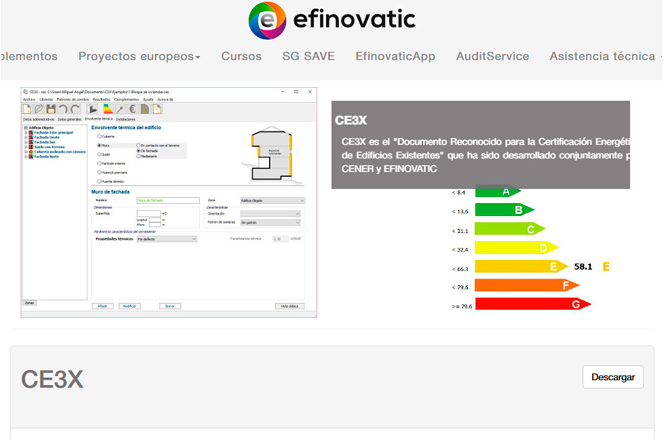664x440 pixels.
Task: Choose En contacto con el terreno option
Action: 138,145
